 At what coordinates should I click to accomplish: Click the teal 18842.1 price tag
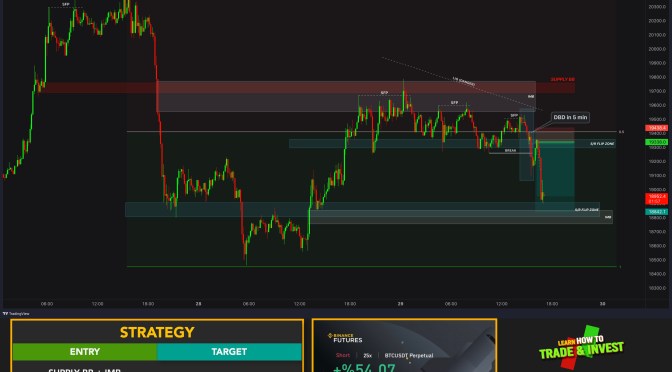click(656, 212)
